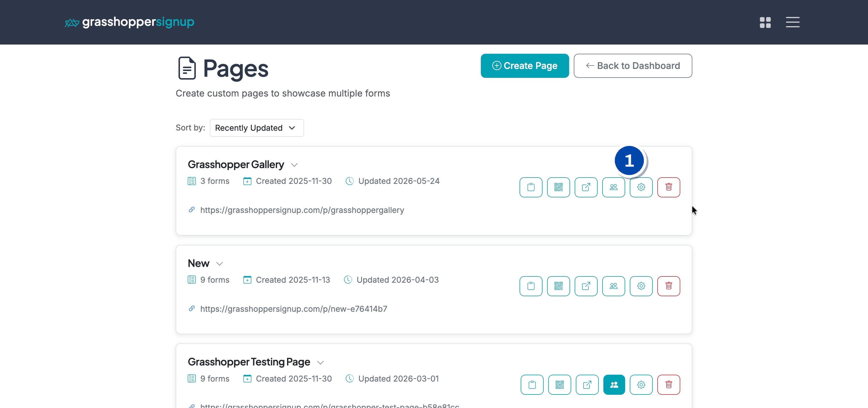Viewport: 868px width, 408px height.
Task: Go Back to Dashboard
Action: point(632,66)
